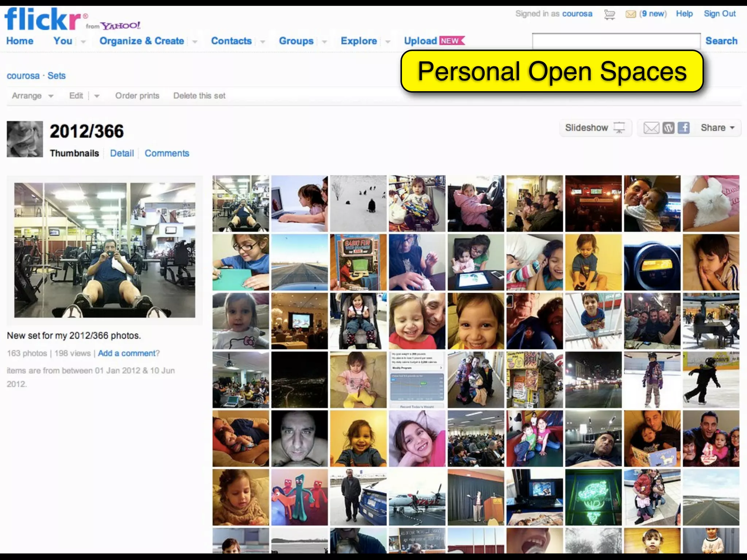Expand the Explore menu arrow
Screen dimensions: 747x560
pyautogui.click(x=388, y=42)
